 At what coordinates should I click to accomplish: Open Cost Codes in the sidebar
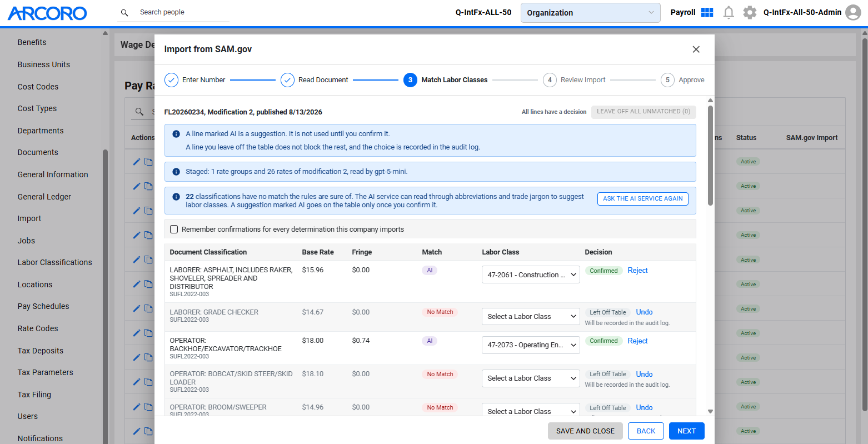[x=38, y=87]
